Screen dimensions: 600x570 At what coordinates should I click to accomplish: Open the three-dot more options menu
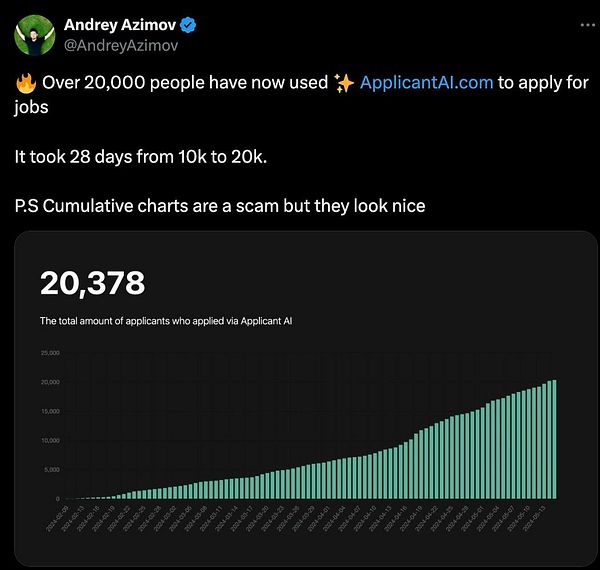point(588,25)
